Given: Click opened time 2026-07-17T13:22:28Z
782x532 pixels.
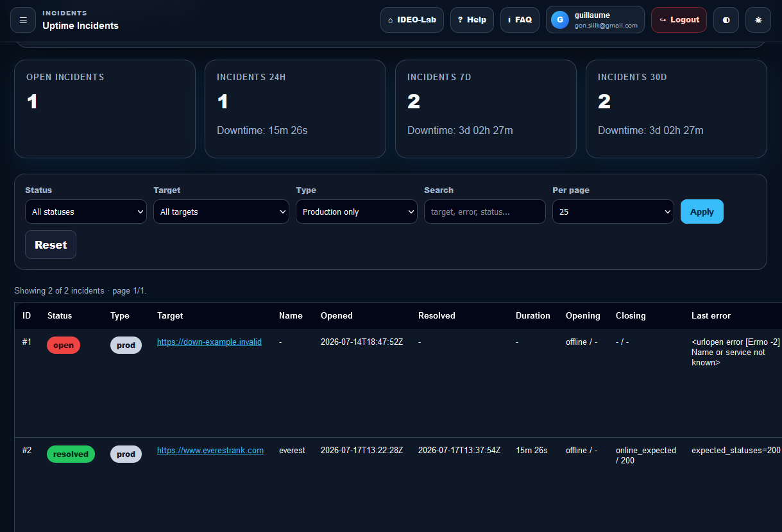Looking at the screenshot, I should tap(362, 451).
